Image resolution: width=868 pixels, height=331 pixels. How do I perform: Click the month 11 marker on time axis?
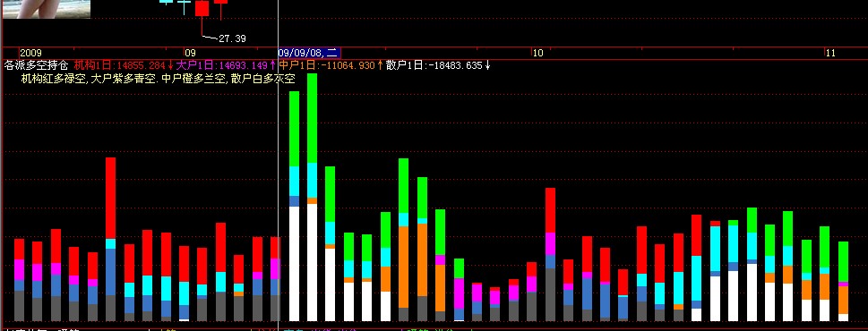(x=830, y=53)
